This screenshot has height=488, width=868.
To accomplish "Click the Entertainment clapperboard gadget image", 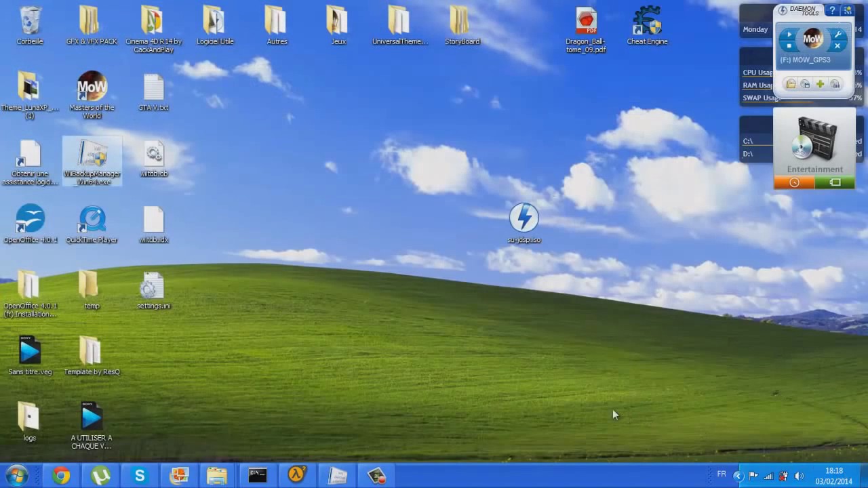I will click(814, 138).
